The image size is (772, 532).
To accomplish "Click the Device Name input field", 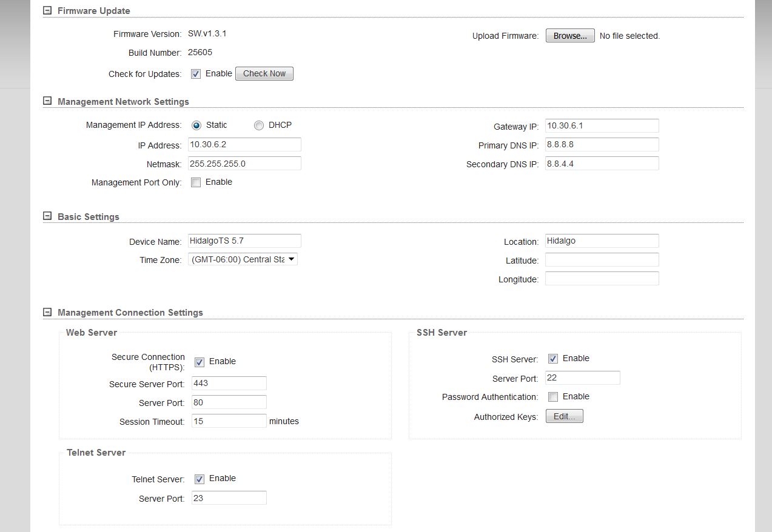I will coord(244,241).
